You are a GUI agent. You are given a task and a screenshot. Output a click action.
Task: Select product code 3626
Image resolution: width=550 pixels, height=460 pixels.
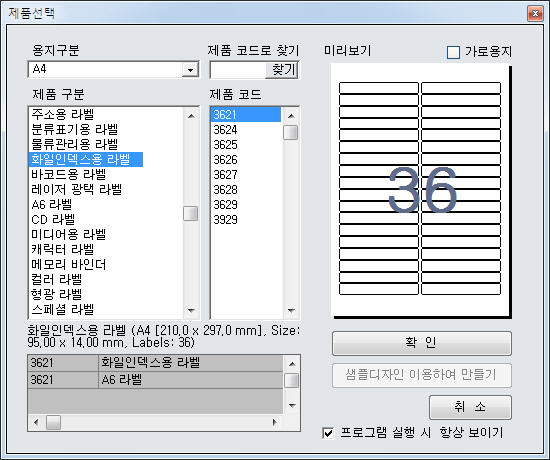pyautogui.click(x=225, y=160)
